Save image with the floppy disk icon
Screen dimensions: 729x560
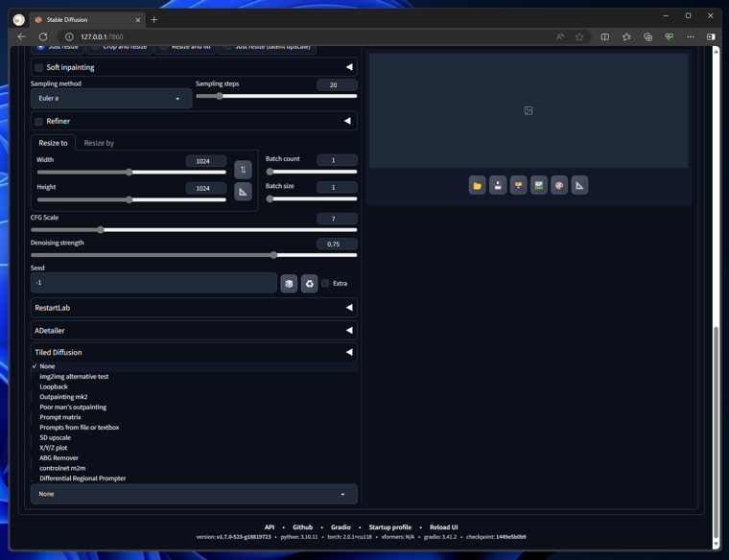pos(498,185)
